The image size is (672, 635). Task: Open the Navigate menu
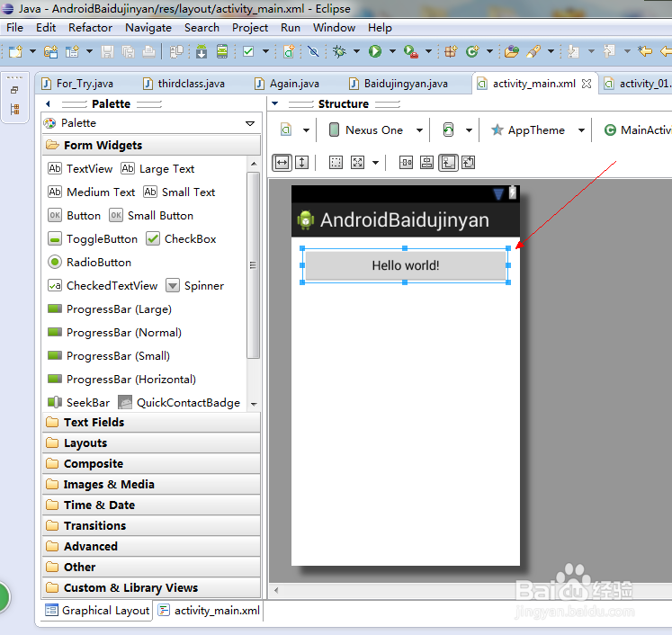tap(148, 28)
